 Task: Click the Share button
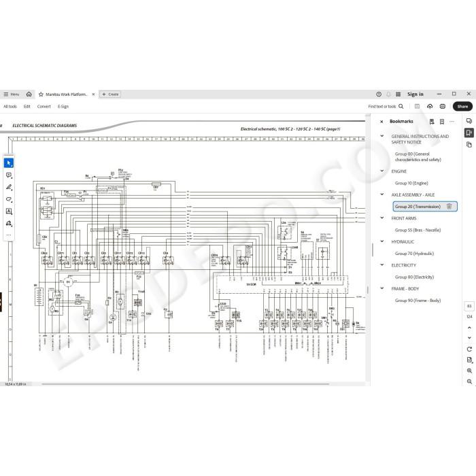point(462,106)
